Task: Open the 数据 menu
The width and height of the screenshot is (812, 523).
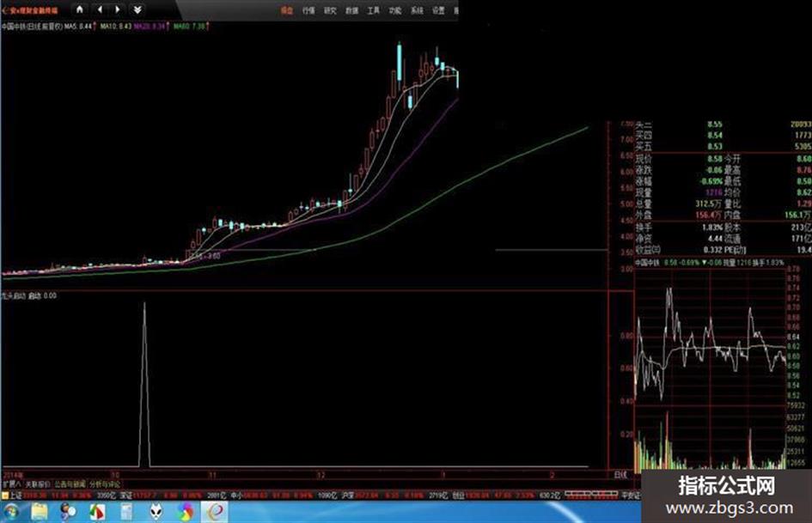Action: coord(351,9)
